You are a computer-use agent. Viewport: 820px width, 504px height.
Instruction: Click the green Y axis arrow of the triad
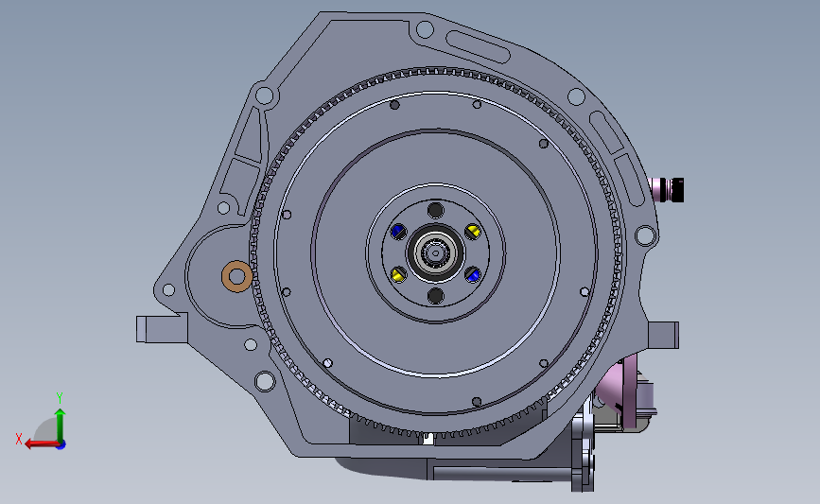(61, 425)
